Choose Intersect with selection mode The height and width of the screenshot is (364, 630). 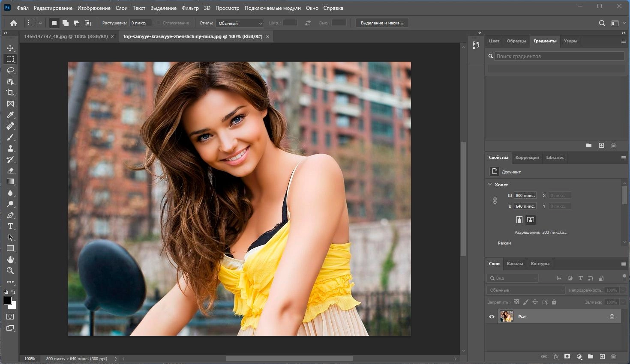pyautogui.click(x=88, y=23)
